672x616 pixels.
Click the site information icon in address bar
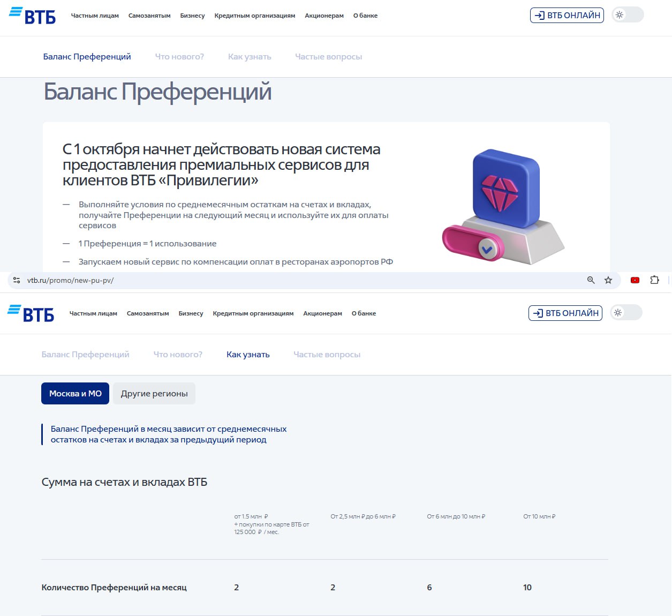[17, 280]
